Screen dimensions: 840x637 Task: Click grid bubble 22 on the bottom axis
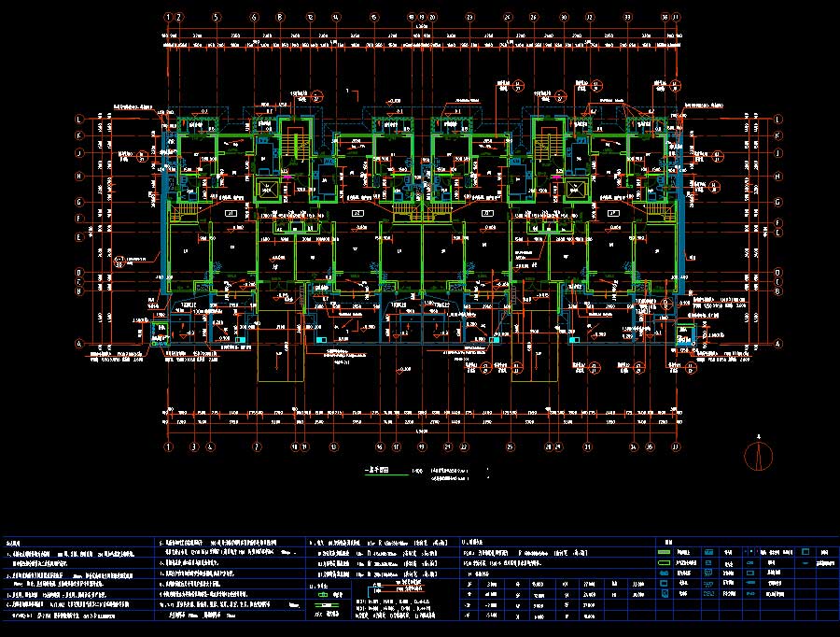[x=464, y=446]
